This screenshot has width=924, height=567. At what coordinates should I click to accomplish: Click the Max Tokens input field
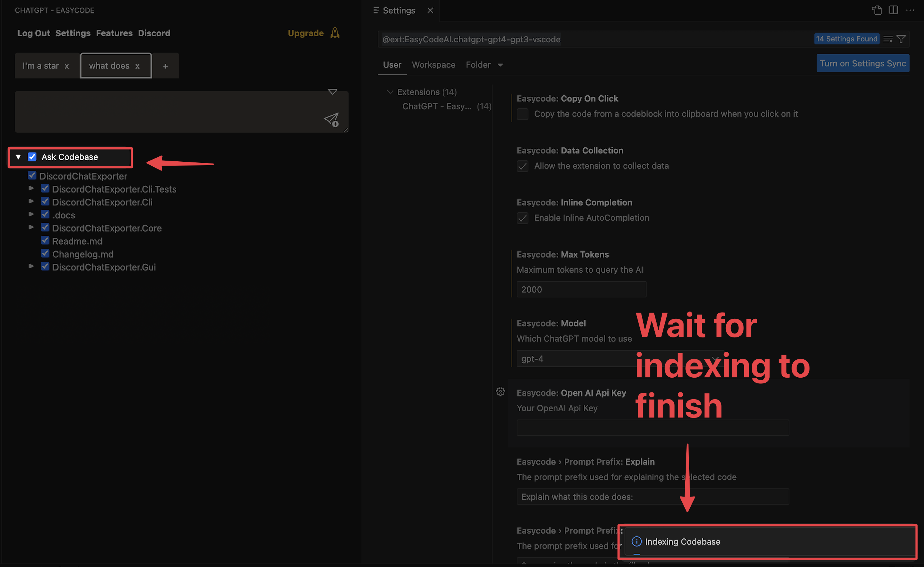pyautogui.click(x=581, y=289)
